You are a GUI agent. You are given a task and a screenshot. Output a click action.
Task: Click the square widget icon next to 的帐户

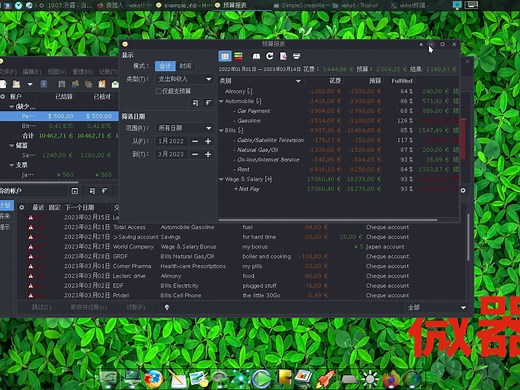(75, 191)
